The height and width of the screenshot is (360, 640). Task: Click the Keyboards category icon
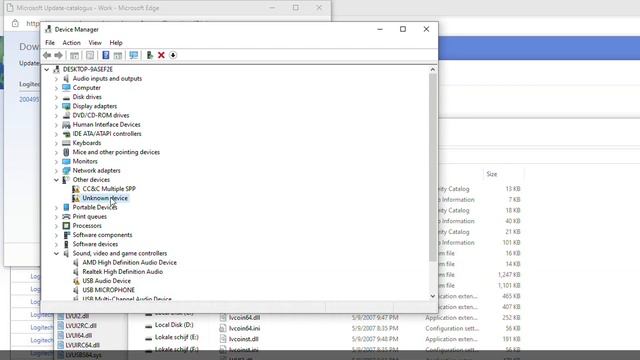tap(66, 143)
